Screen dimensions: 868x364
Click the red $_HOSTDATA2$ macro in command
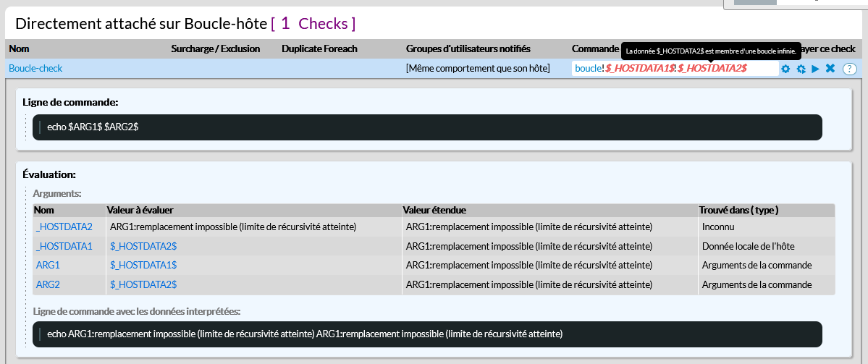(712, 68)
